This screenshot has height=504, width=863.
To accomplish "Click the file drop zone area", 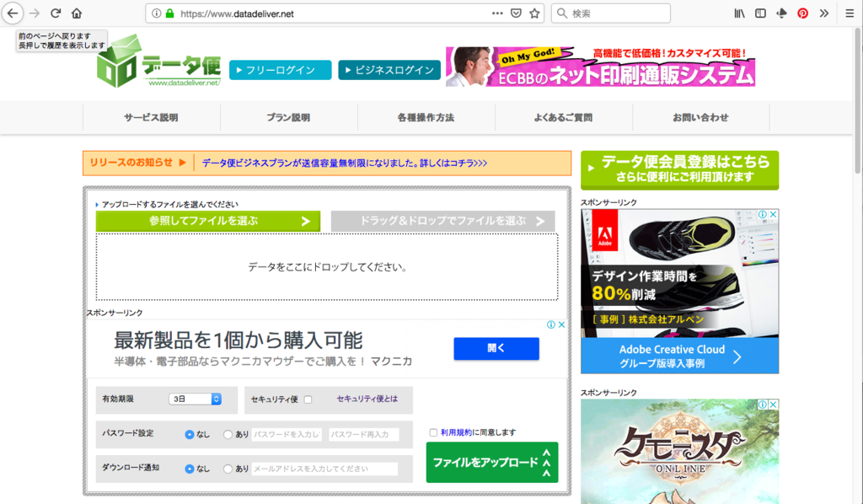I will (x=327, y=267).
